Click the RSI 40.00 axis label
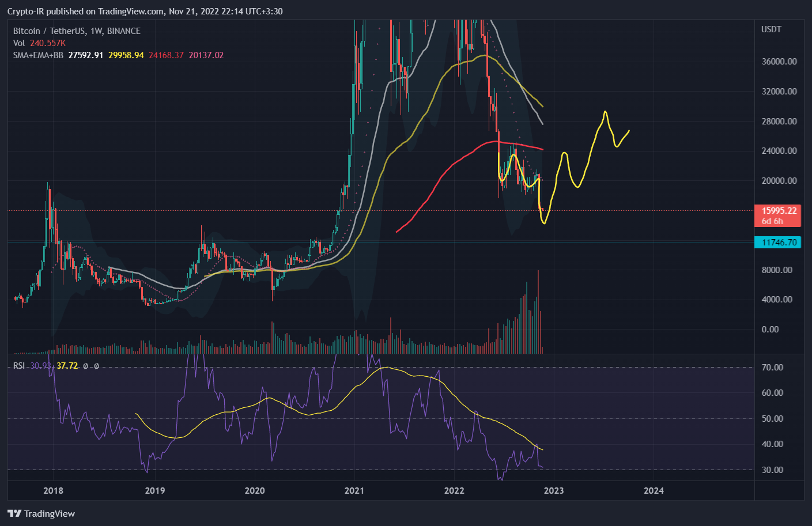812x526 pixels. [772, 444]
